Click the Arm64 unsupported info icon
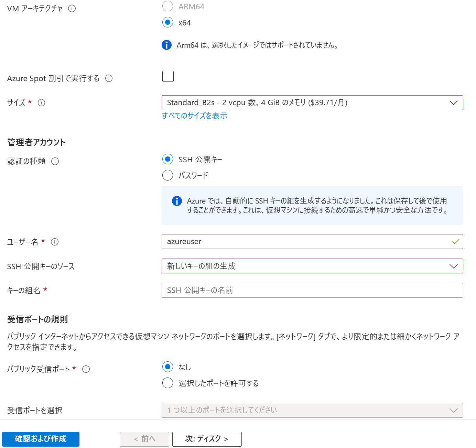The image size is (476, 448). [167, 45]
